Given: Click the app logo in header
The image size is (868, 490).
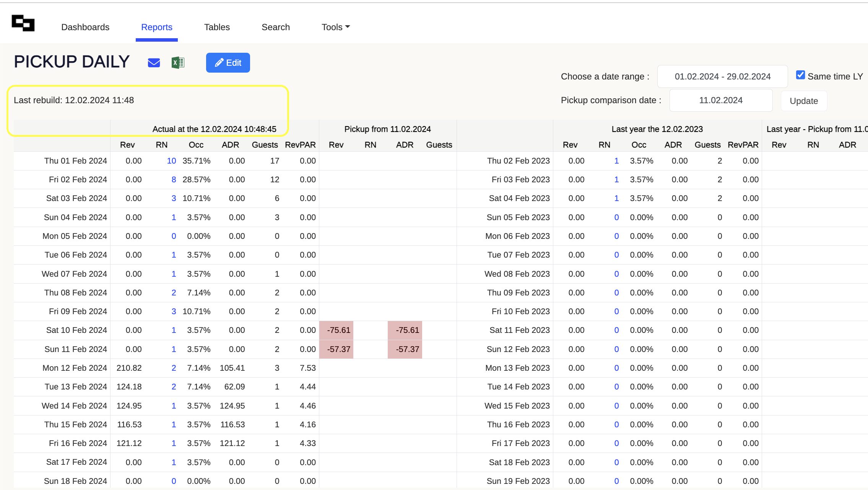Looking at the screenshot, I should (23, 23).
